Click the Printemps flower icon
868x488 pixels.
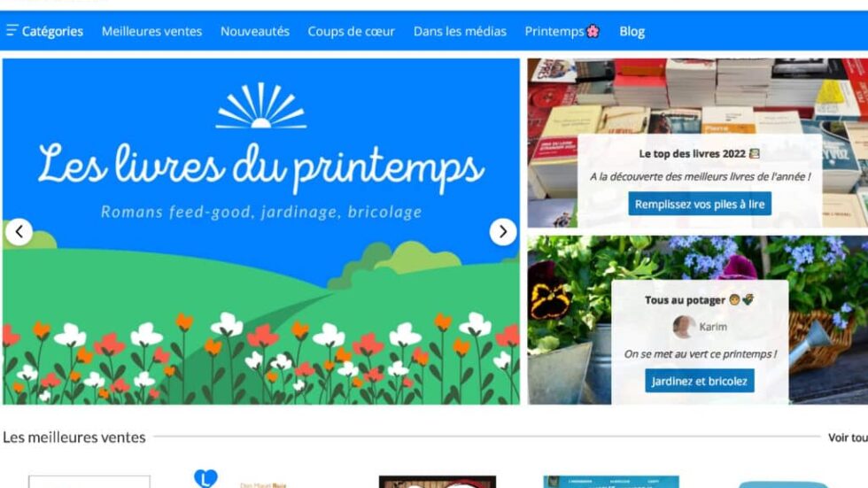coord(593,31)
